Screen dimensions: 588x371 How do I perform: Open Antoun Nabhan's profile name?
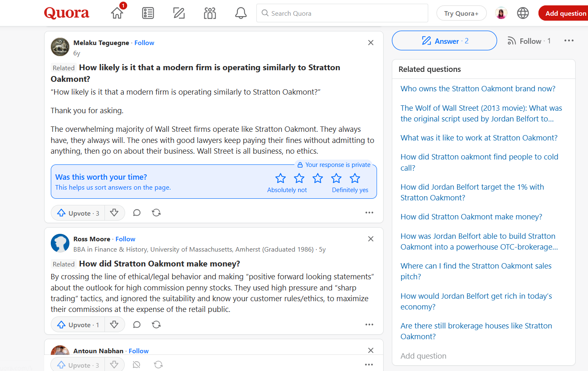pos(98,351)
